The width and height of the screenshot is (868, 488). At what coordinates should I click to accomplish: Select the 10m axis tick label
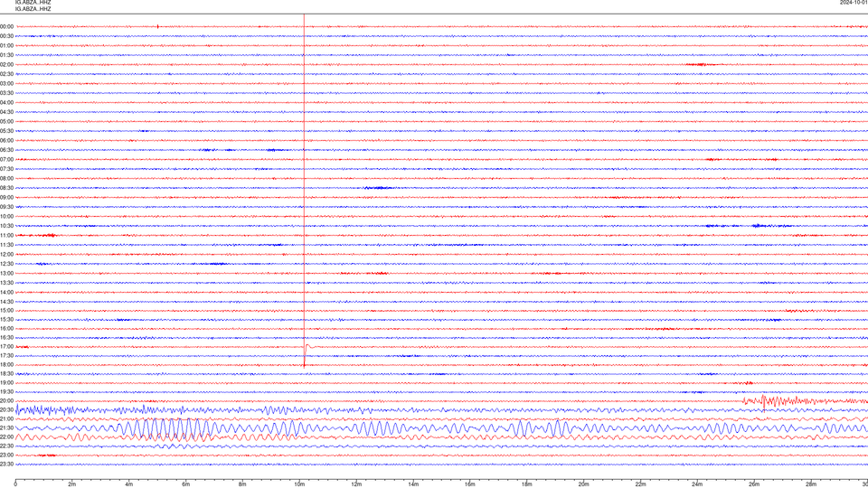299,484
